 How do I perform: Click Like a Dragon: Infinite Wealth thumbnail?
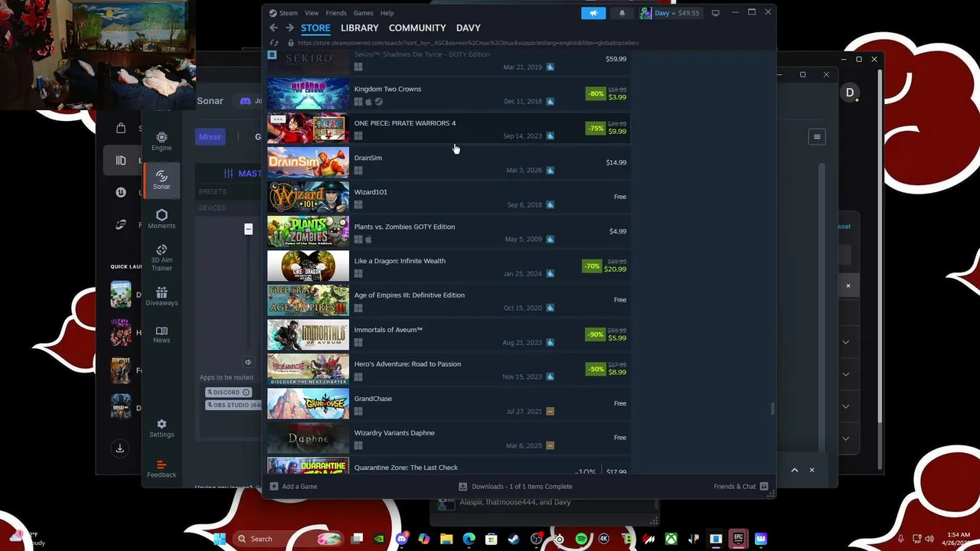click(308, 266)
